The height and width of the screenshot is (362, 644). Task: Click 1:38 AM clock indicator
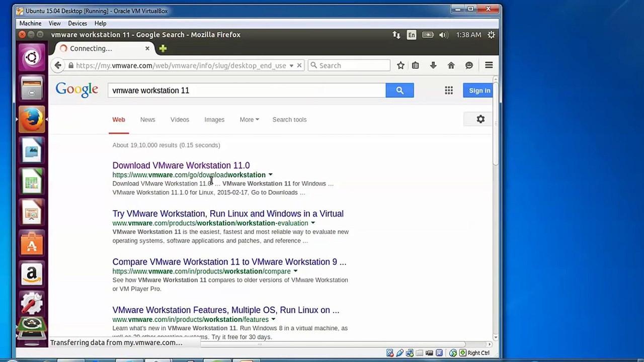(x=468, y=35)
